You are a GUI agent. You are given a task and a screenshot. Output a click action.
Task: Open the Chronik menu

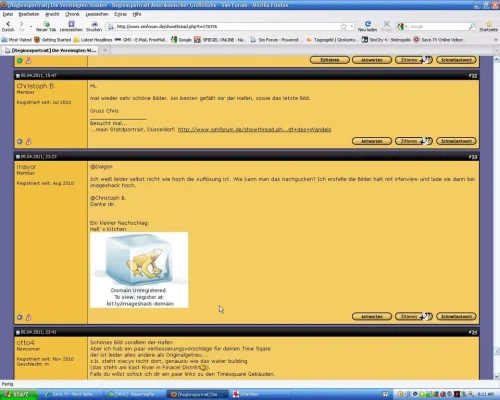point(72,14)
